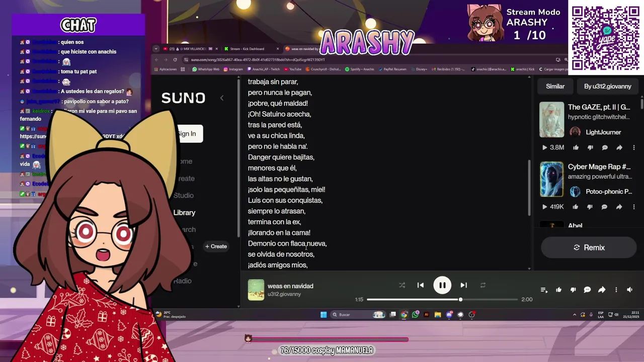Toggle shuffle in the Suno player bar
The height and width of the screenshot is (362, 644).
402,285
